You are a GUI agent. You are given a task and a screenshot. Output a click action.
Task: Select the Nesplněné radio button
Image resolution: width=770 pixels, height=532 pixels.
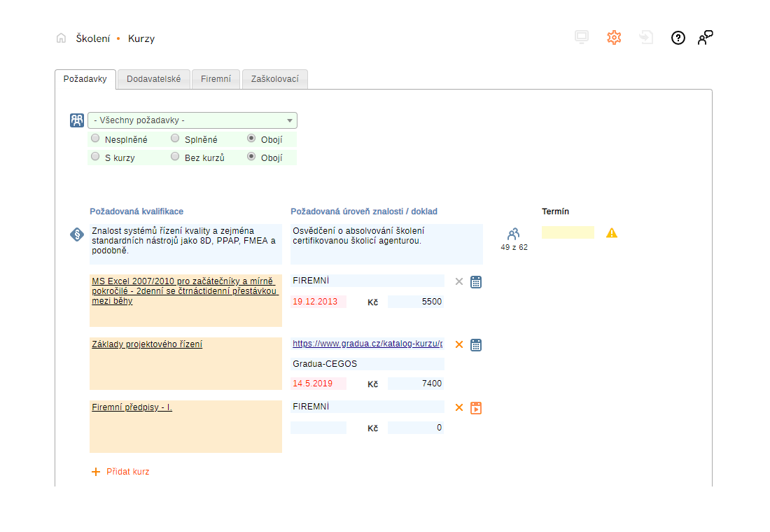(x=95, y=139)
